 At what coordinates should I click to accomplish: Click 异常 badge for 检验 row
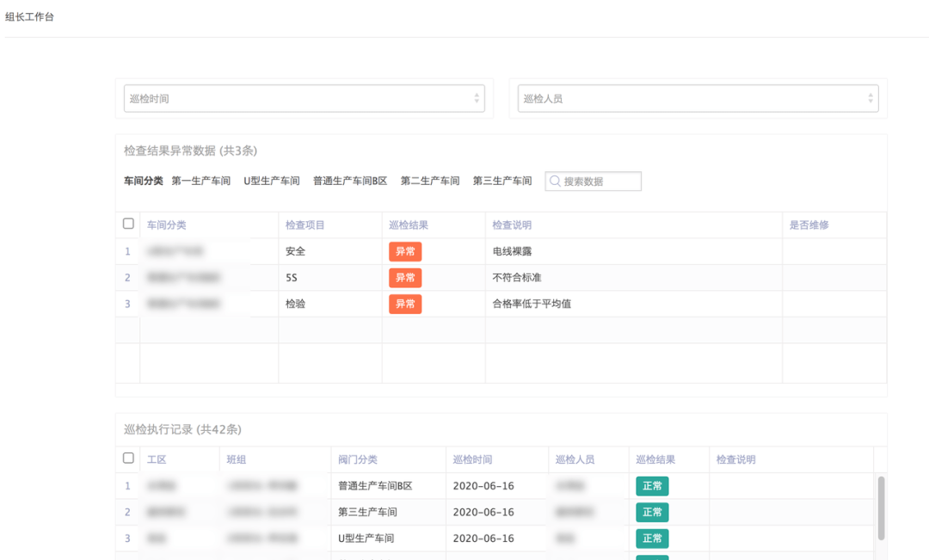click(x=405, y=304)
